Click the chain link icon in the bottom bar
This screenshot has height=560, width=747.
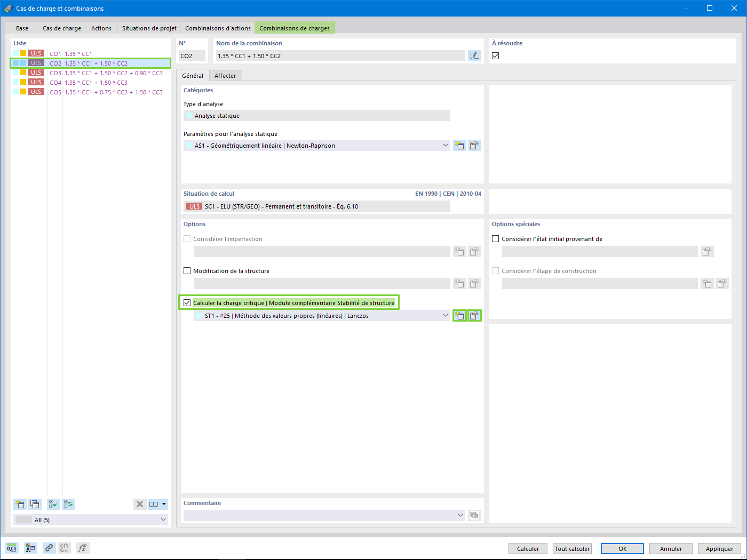(x=49, y=548)
